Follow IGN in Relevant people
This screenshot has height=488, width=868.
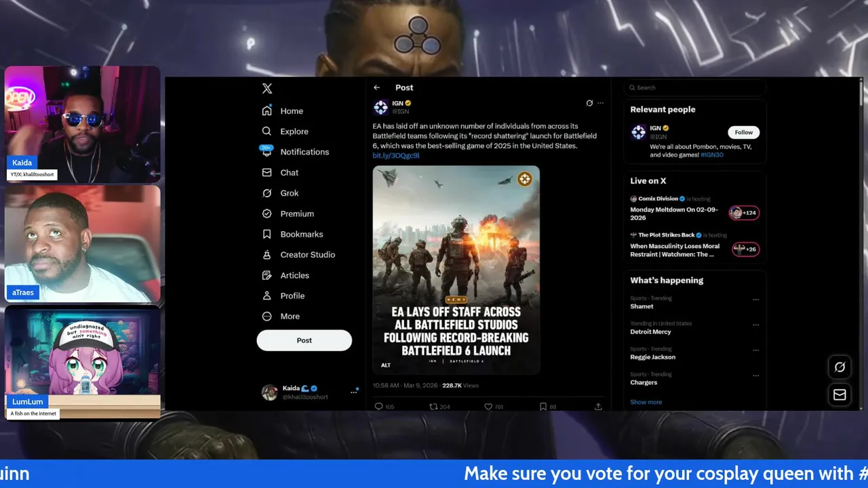pos(744,132)
